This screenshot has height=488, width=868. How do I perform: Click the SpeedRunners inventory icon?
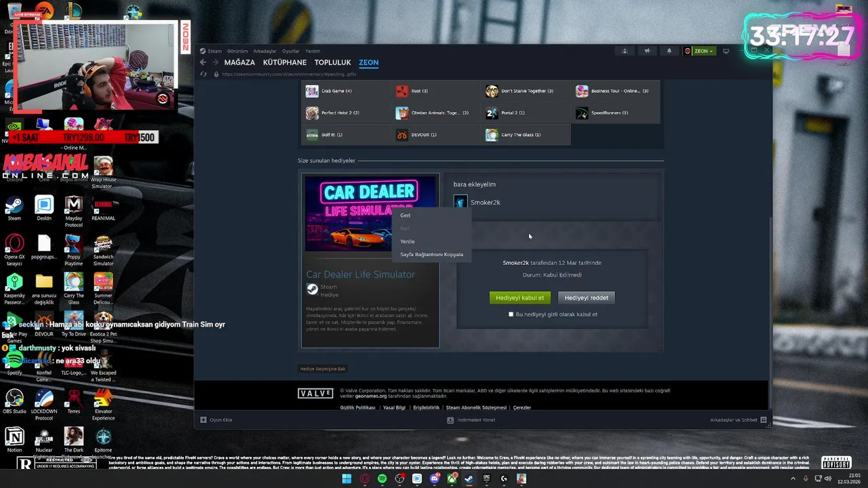click(582, 113)
